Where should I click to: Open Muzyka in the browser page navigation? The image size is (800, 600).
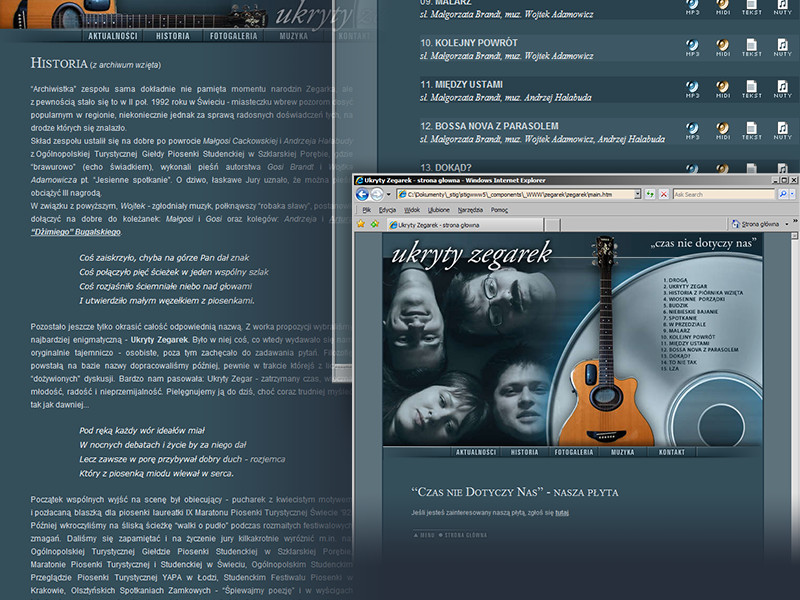click(622, 452)
